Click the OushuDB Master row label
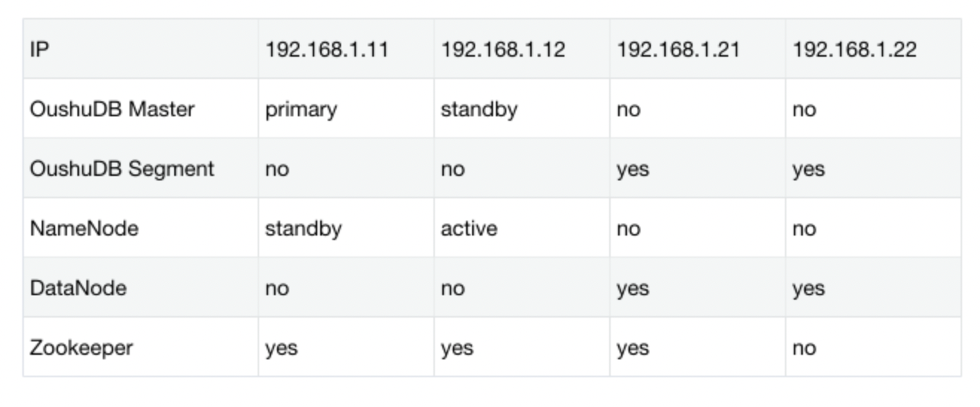 pos(112,109)
